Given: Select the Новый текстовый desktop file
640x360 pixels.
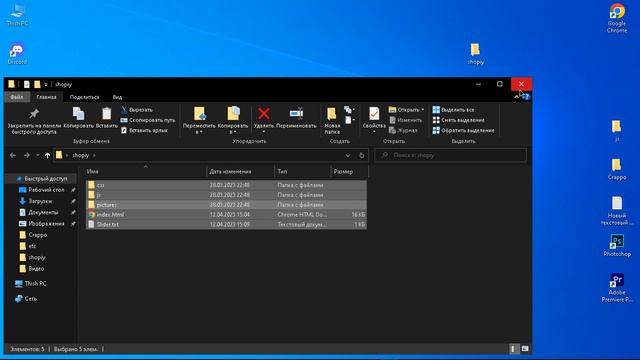Looking at the screenshot, I should pos(617,211).
